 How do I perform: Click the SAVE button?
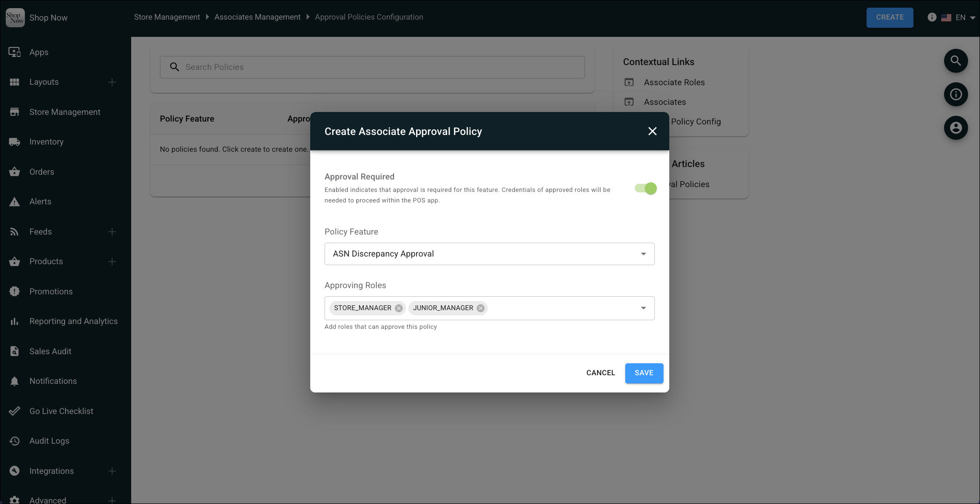point(644,373)
